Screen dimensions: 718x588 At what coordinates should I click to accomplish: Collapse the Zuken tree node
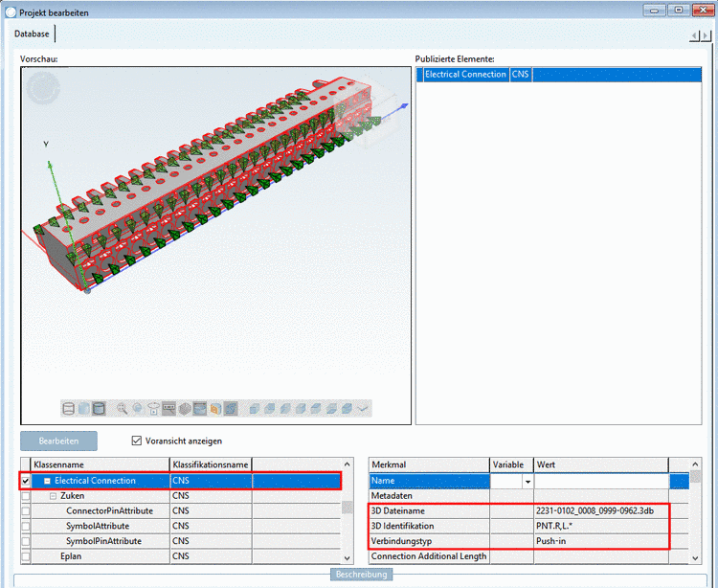(54, 497)
